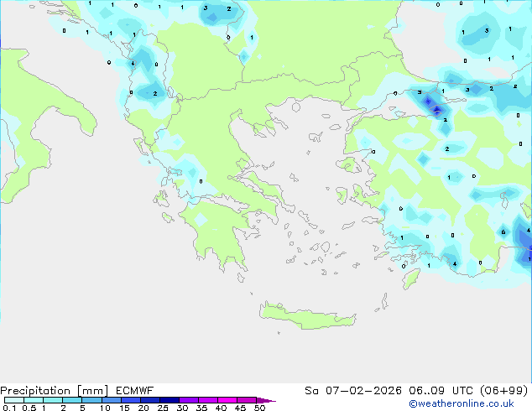Click the 0.1–0.5 mm legend color swatch

14,400
